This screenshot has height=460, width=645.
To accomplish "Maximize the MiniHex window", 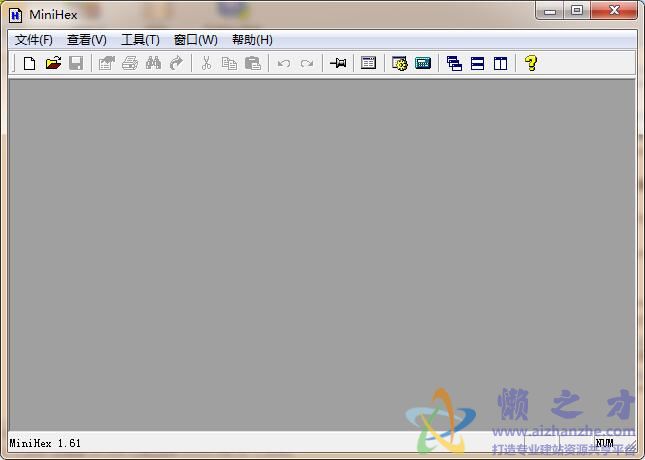I will [577, 10].
